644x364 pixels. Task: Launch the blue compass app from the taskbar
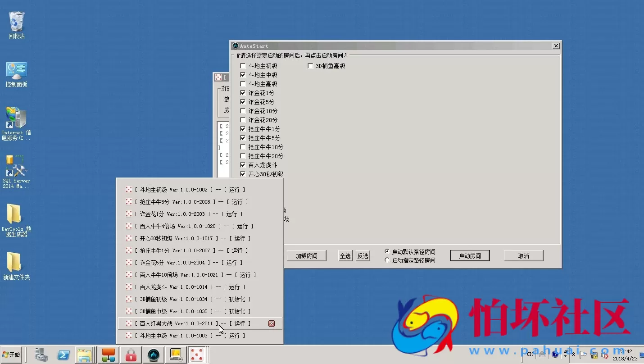click(x=153, y=355)
